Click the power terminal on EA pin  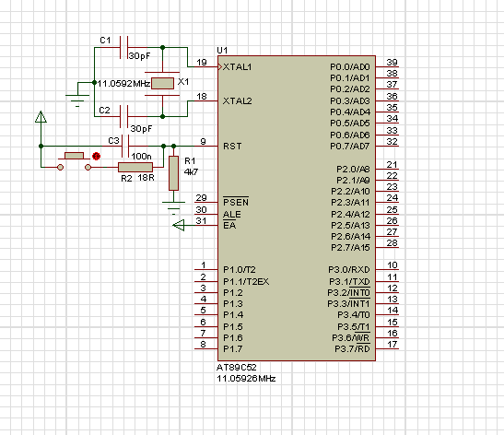pos(179,226)
